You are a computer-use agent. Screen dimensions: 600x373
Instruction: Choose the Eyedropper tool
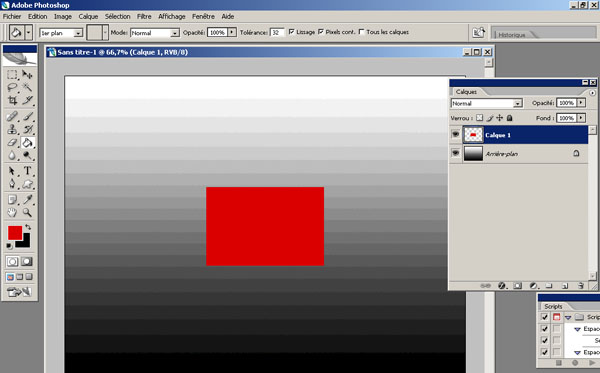[x=27, y=199]
